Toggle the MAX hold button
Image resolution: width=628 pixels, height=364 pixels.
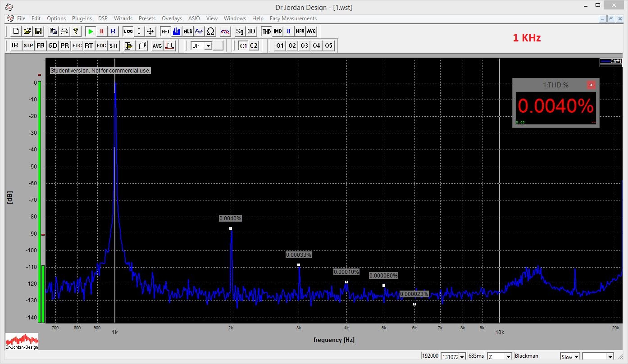click(300, 32)
